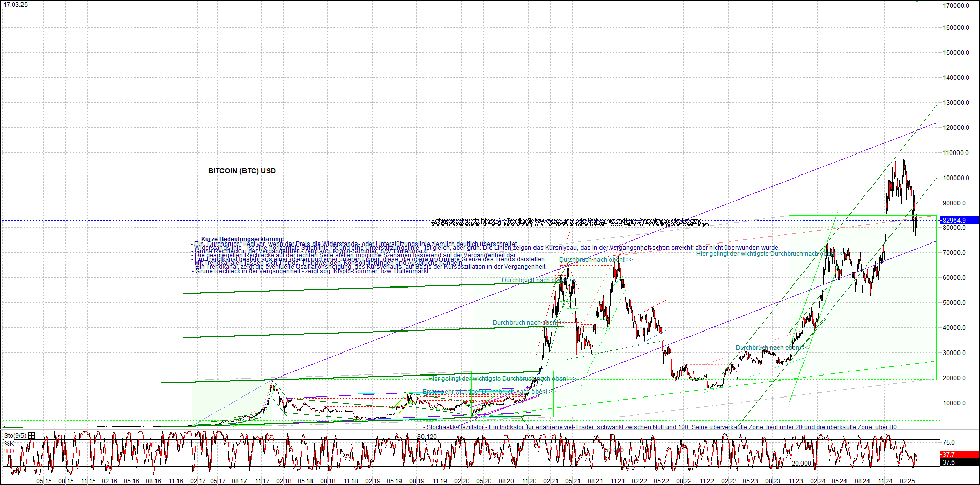Image resolution: width=980 pixels, height=485 pixels.
Task: Click the 80,120 overbought level in oscillator panel
Action: 426,435
